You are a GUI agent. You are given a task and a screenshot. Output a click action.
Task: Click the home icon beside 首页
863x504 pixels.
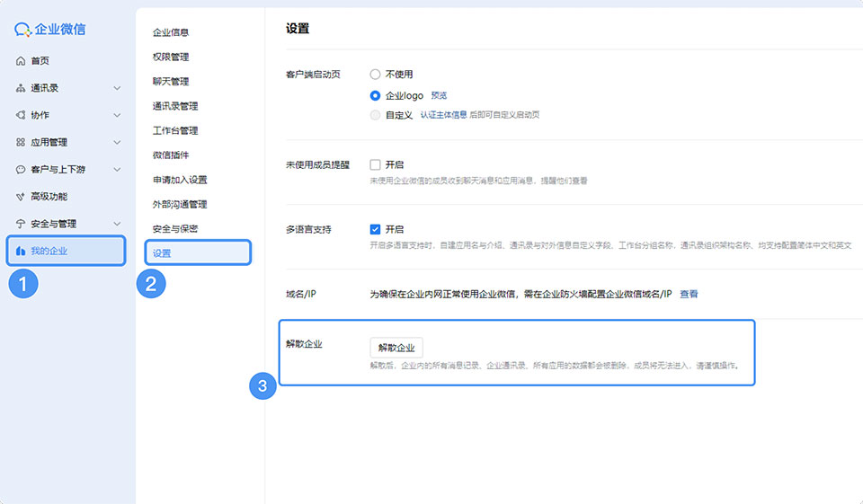[x=21, y=61]
